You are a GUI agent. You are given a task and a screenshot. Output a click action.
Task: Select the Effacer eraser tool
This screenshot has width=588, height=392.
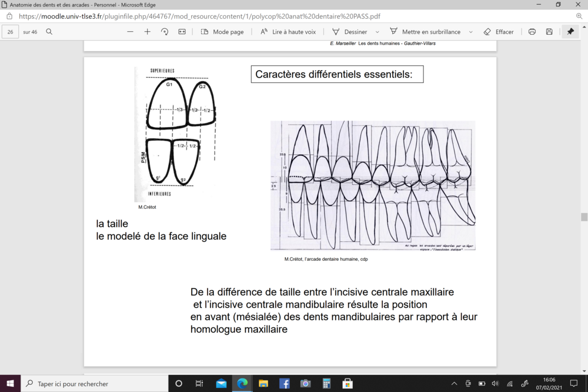click(499, 32)
